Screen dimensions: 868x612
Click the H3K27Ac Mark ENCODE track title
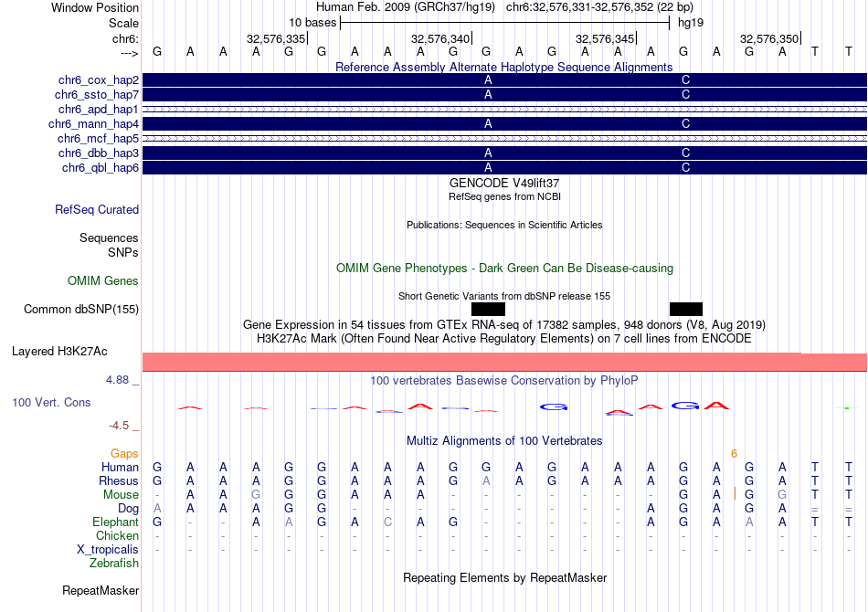tap(504, 338)
